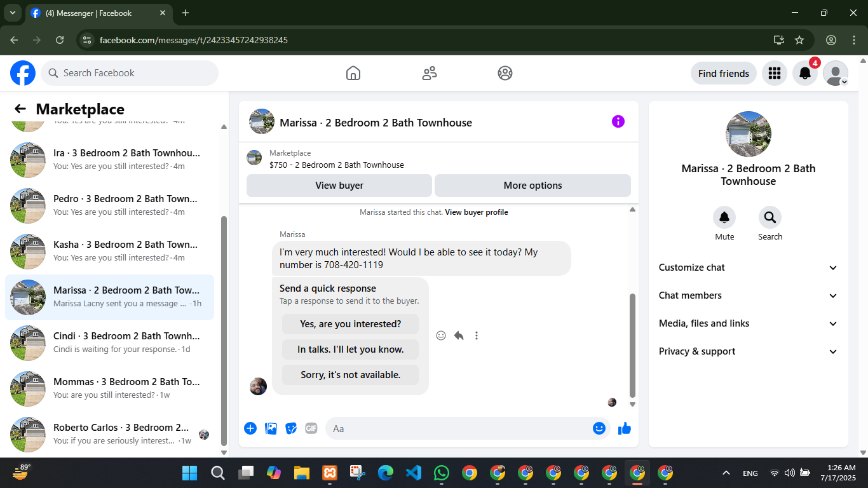
Task: Open Windows taskbar search
Action: (217, 473)
